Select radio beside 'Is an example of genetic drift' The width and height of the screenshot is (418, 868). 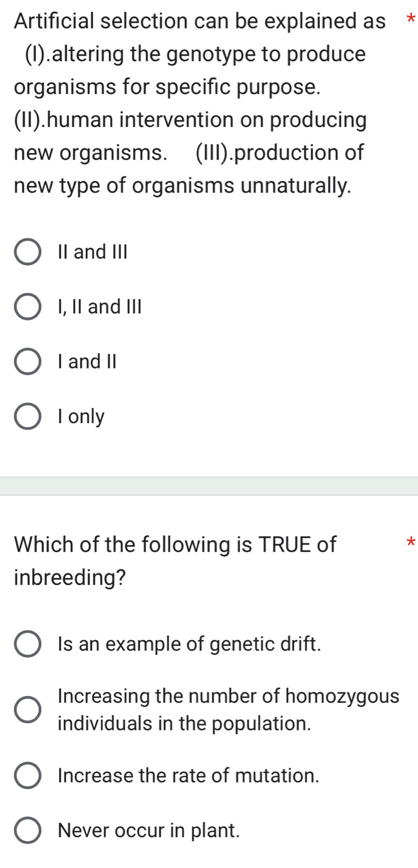tap(27, 644)
